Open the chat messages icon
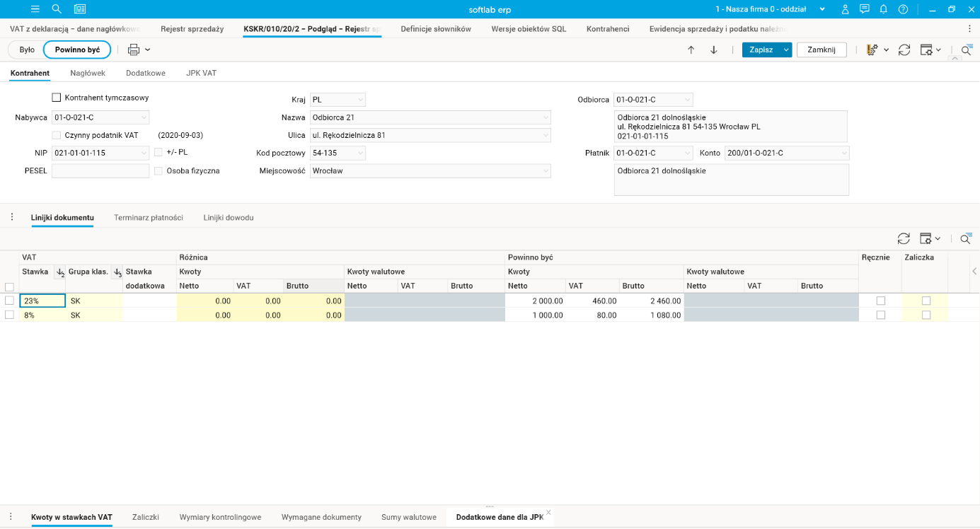 point(864,9)
